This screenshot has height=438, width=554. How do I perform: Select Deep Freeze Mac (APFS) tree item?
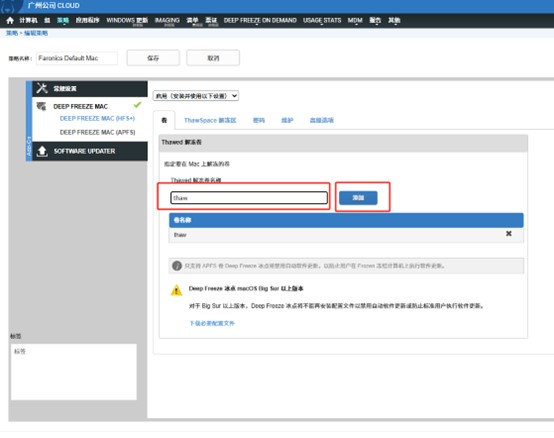(x=98, y=132)
